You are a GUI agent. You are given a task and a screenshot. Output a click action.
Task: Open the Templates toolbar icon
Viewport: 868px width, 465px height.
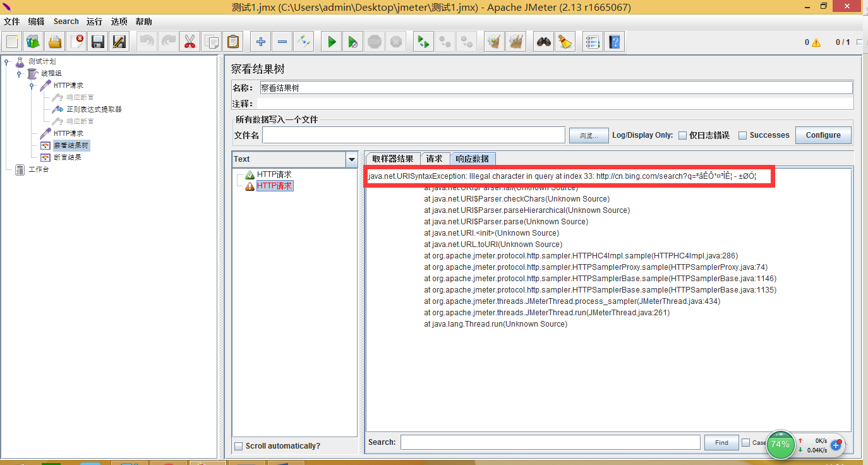point(33,42)
